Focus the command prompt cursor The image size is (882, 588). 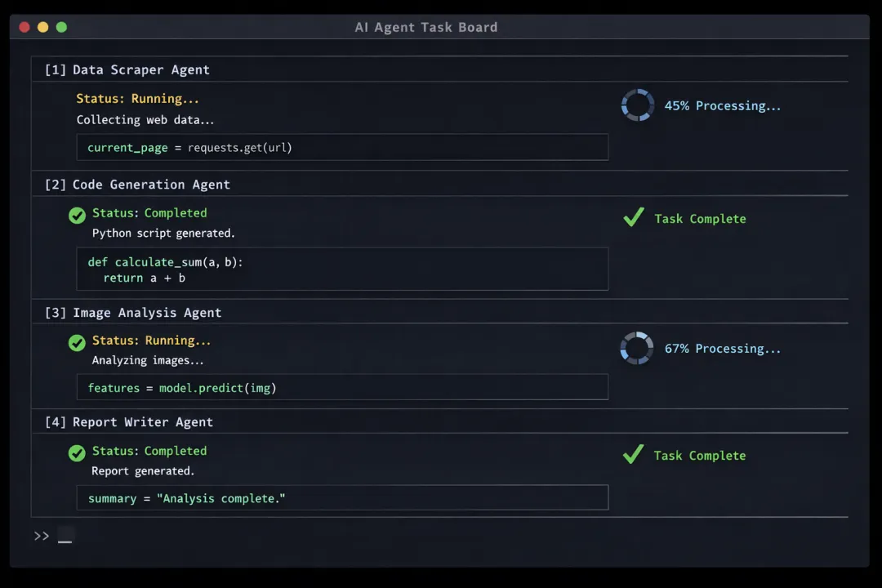(x=65, y=537)
